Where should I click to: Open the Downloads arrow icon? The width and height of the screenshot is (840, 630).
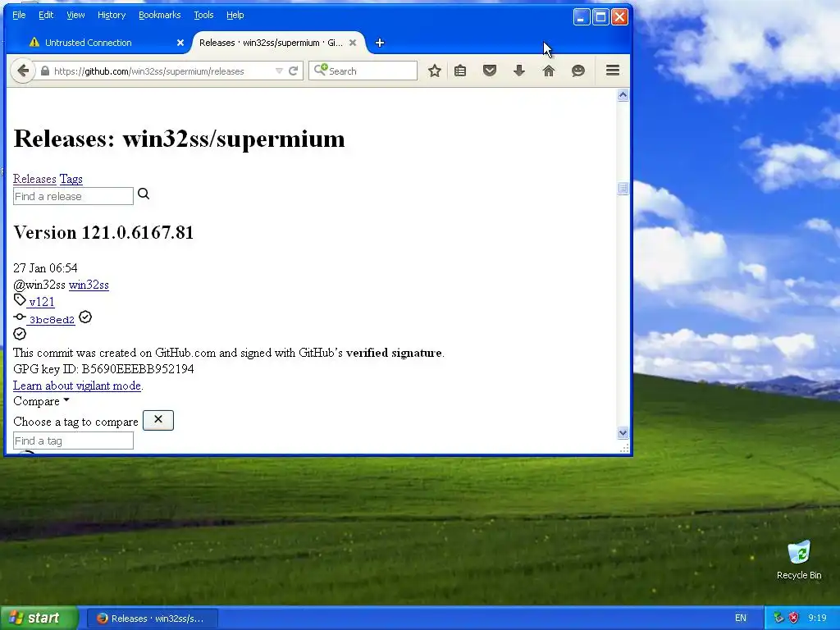pos(519,71)
